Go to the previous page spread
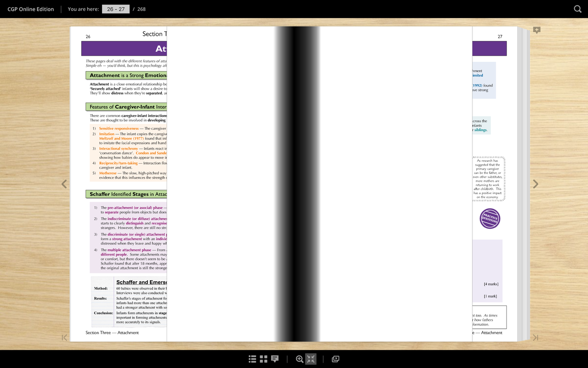This screenshot has width=588, height=368. 64,184
